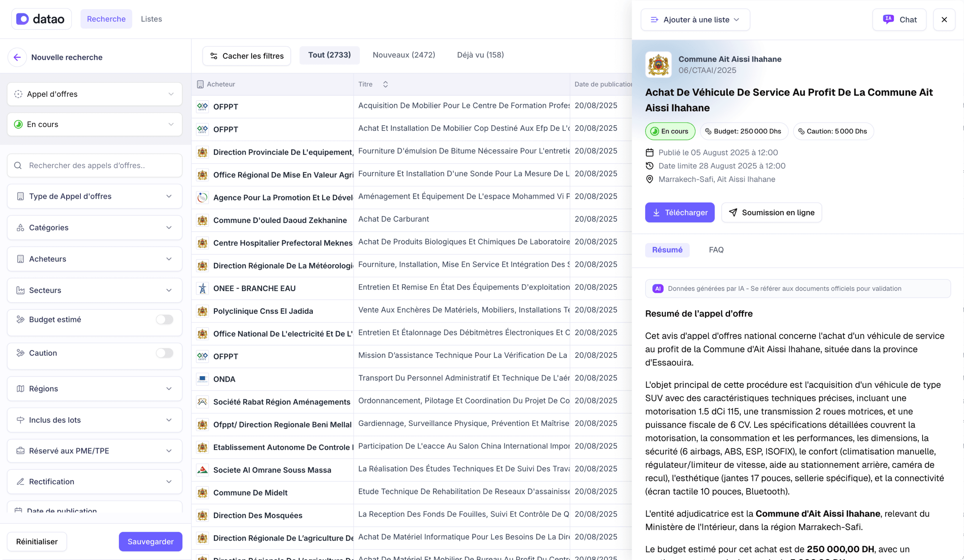This screenshot has width=964, height=560.
Task: Click the Date de publication column header
Action: 603,84
